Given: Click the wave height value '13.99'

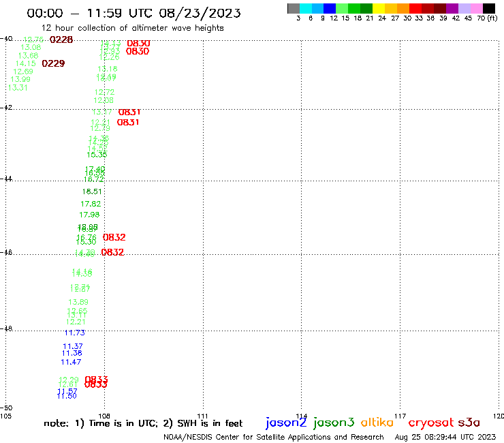Looking at the screenshot, I should 20,79.
